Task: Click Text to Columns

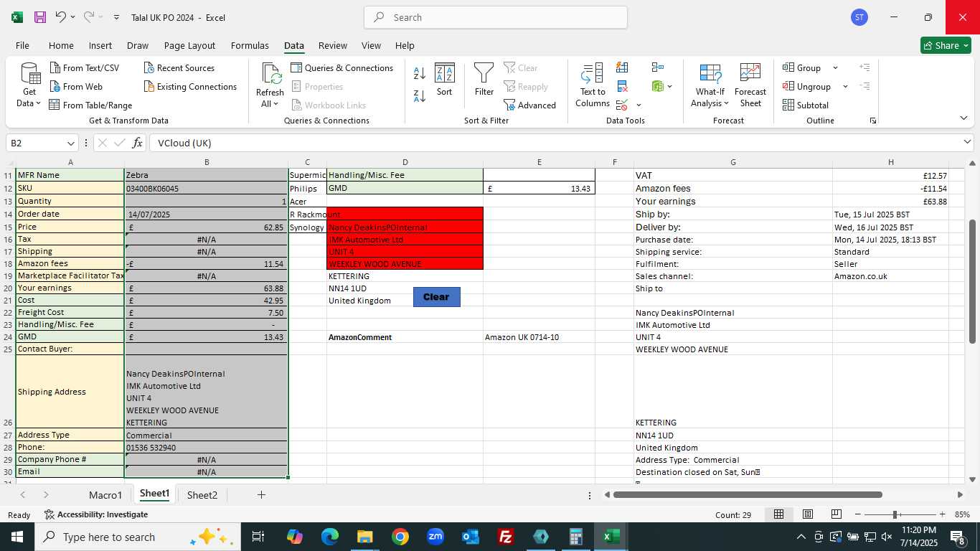Action: point(593,85)
